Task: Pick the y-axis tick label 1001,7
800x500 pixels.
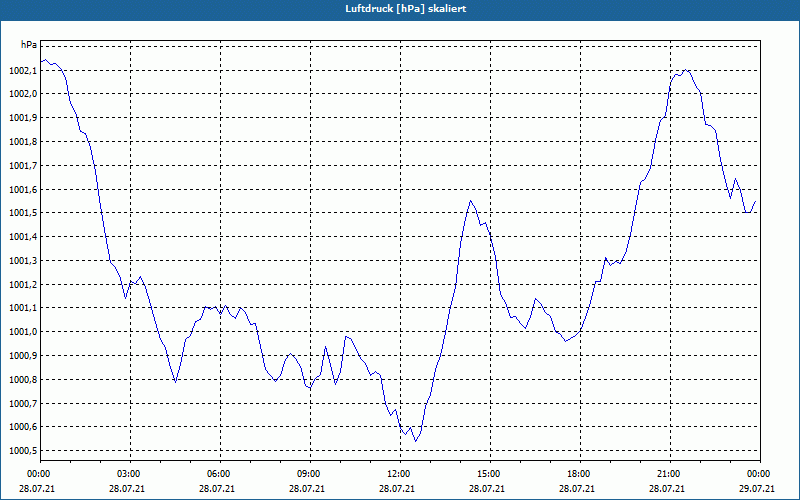Action: click(23, 166)
